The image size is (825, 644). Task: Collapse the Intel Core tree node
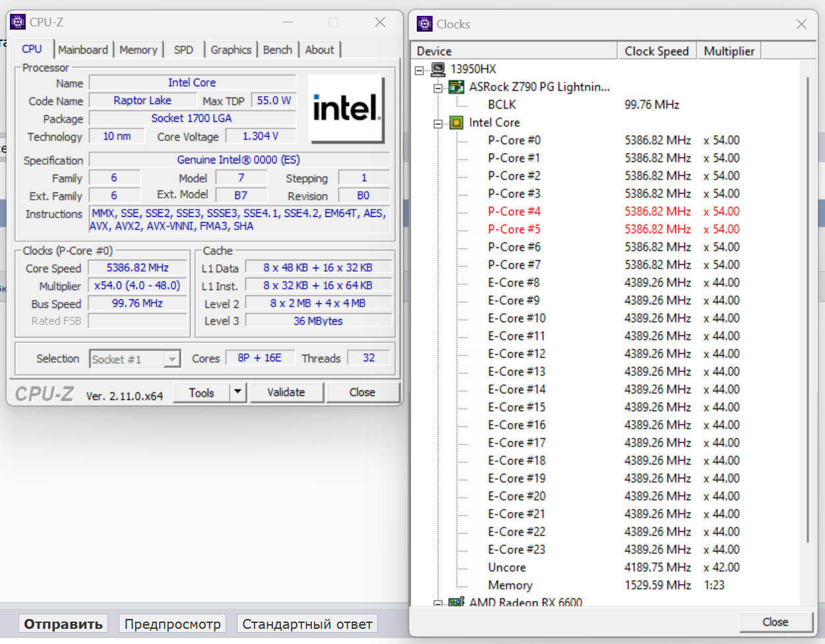[x=438, y=123]
